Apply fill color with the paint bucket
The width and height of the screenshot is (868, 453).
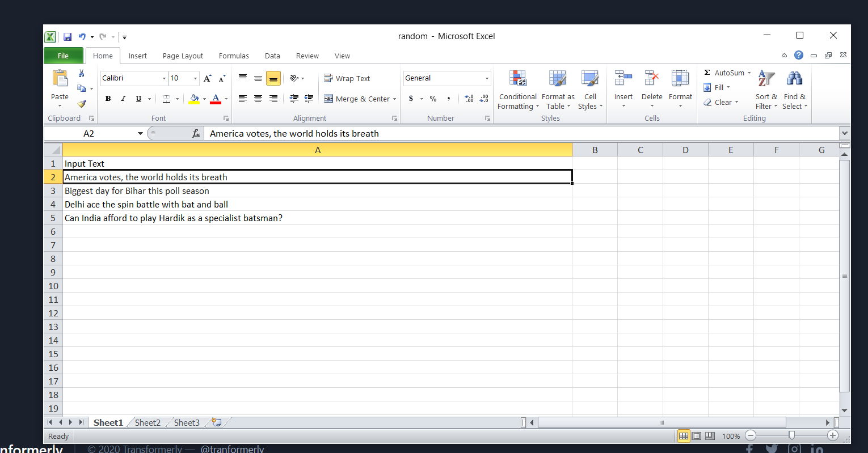(194, 99)
